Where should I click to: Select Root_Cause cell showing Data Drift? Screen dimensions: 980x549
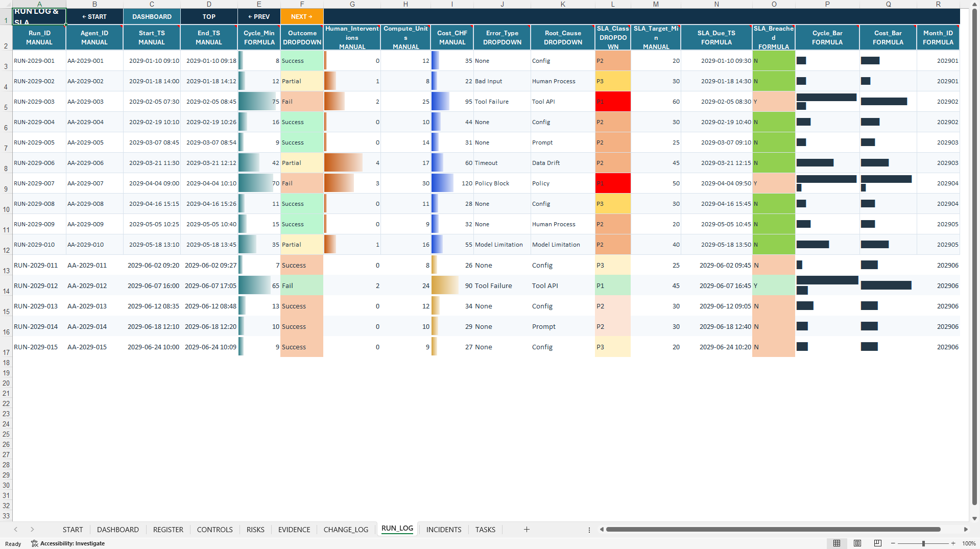click(x=563, y=163)
